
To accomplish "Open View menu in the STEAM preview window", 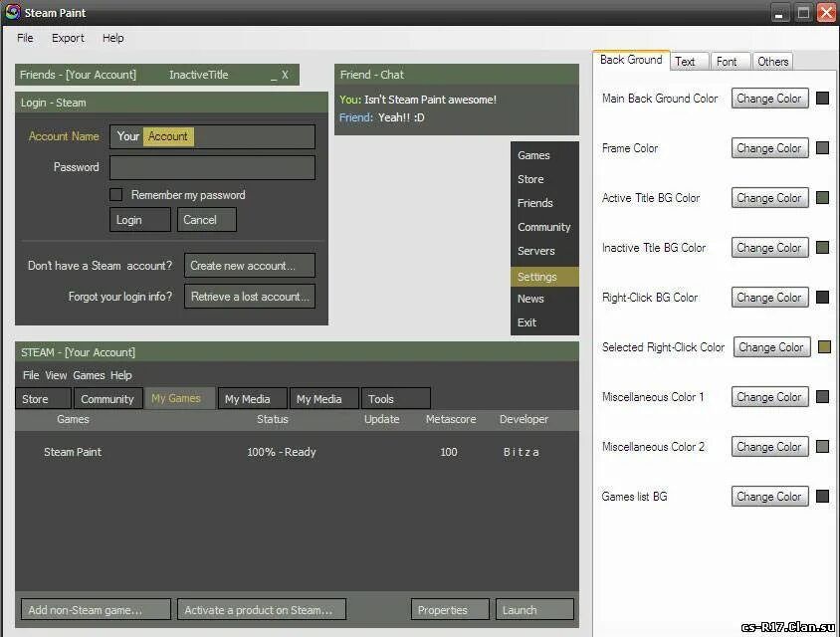I will click(x=56, y=375).
